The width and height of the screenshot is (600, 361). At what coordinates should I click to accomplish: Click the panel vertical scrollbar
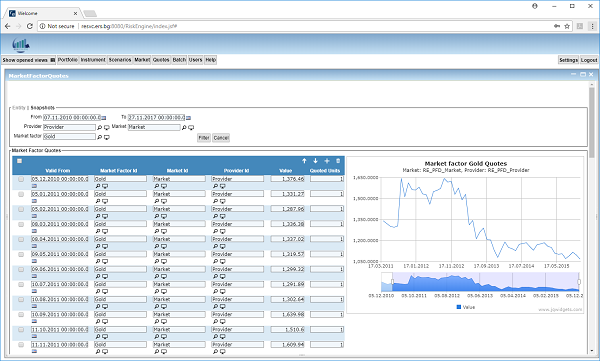click(x=592, y=123)
